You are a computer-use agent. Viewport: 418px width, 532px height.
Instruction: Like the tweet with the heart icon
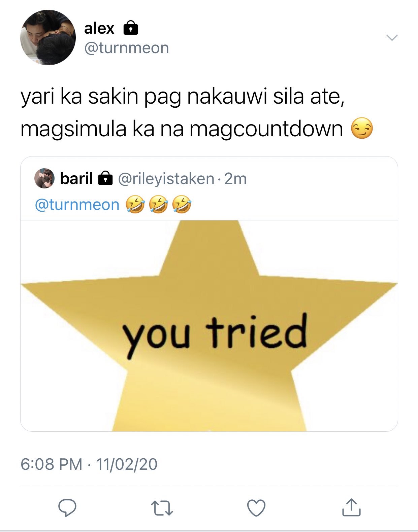point(256,508)
